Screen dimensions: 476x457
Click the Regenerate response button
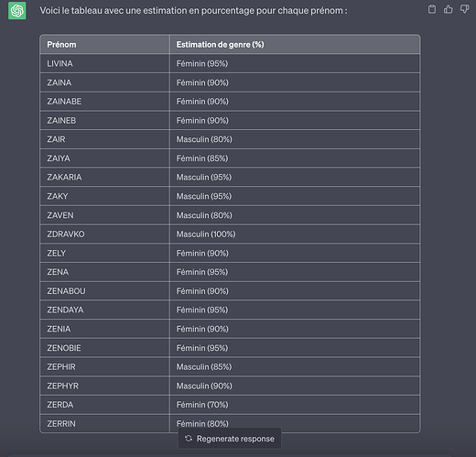230,439
